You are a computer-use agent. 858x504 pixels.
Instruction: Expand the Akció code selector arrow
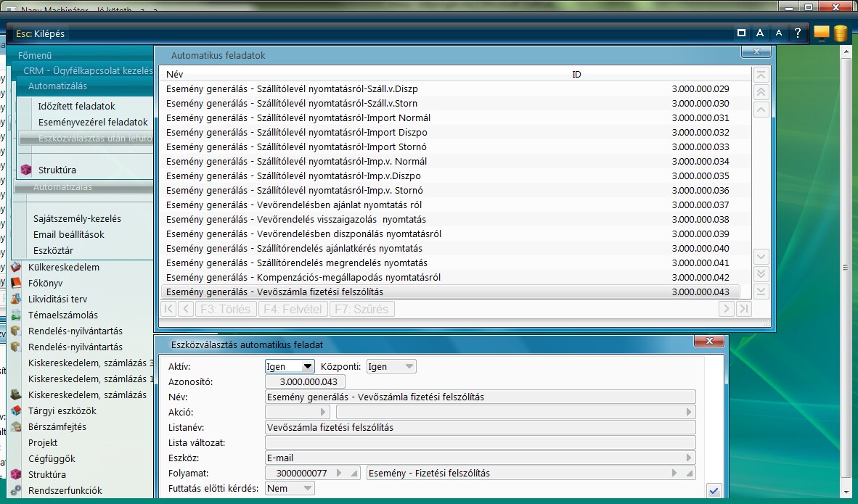click(323, 412)
